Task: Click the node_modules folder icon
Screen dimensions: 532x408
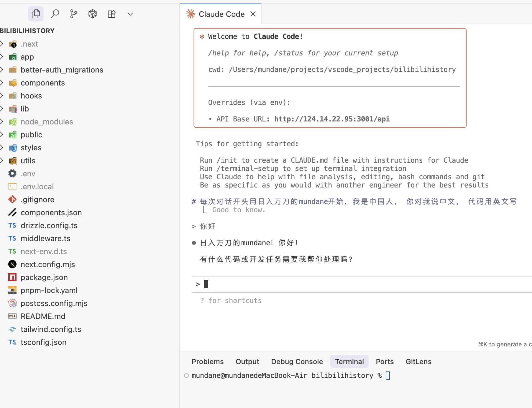Action: [13, 122]
